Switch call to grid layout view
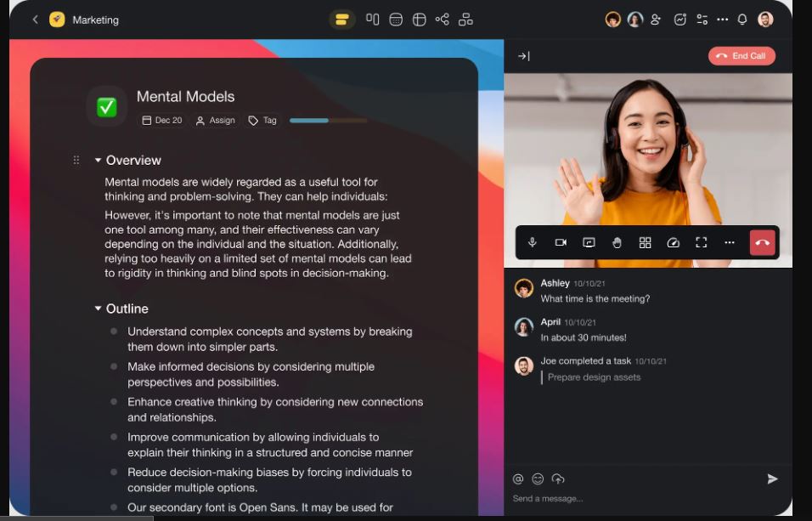The image size is (812, 521). coord(646,243)
